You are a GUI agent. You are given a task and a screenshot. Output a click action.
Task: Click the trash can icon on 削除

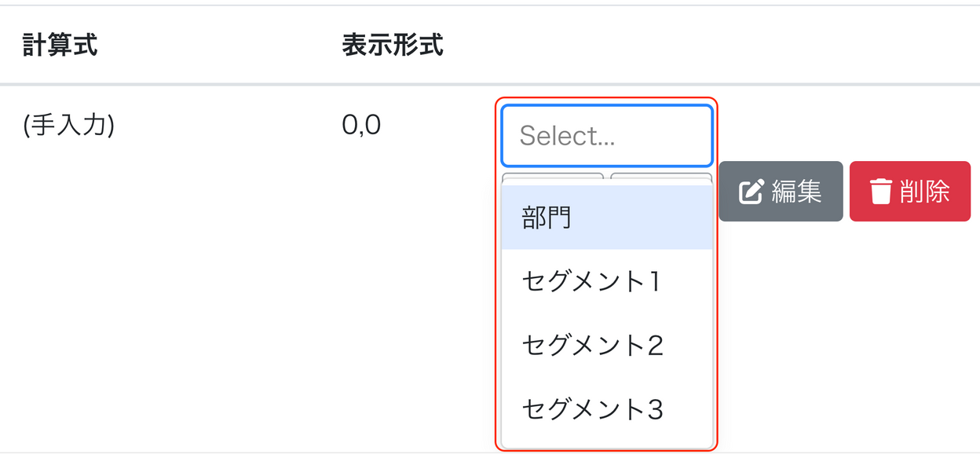click(881, 192)
